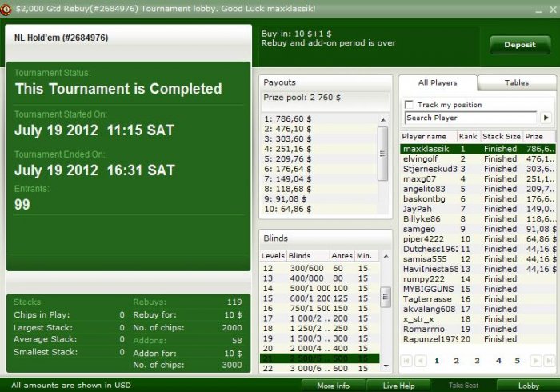Click the payouts scroll up arrow

[383, 120]
